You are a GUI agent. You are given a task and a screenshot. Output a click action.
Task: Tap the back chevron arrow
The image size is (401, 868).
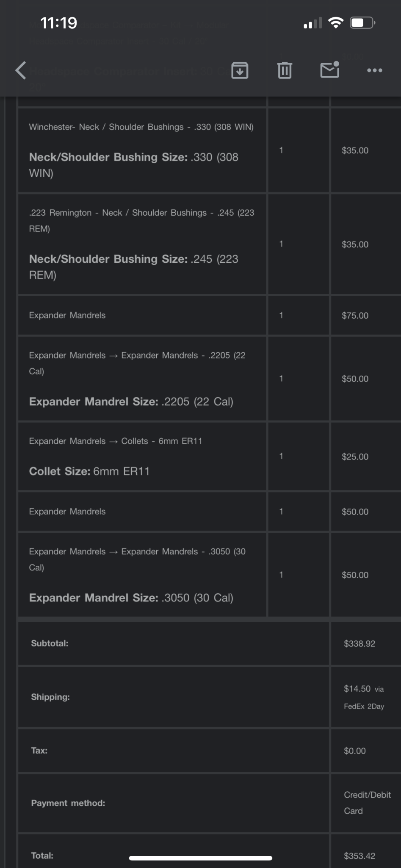(x=21, y=70)
